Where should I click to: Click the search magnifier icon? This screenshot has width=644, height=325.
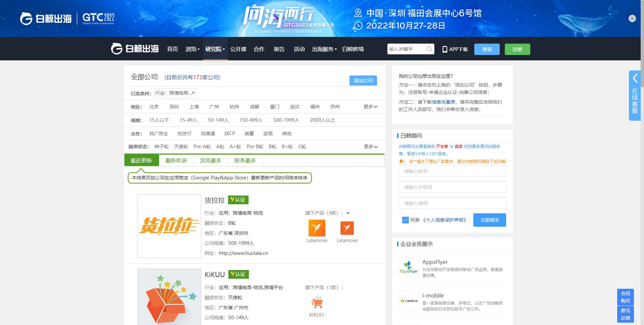[x=429, y=49]
